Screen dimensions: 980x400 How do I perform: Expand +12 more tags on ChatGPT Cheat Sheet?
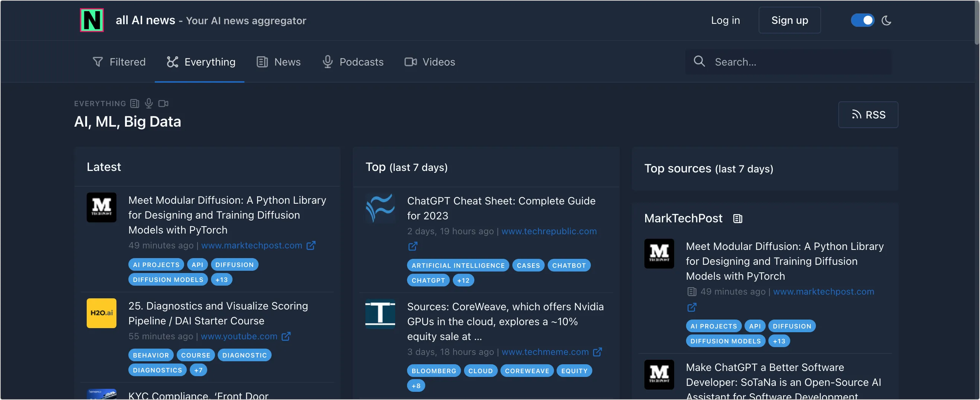pos(463,280)
